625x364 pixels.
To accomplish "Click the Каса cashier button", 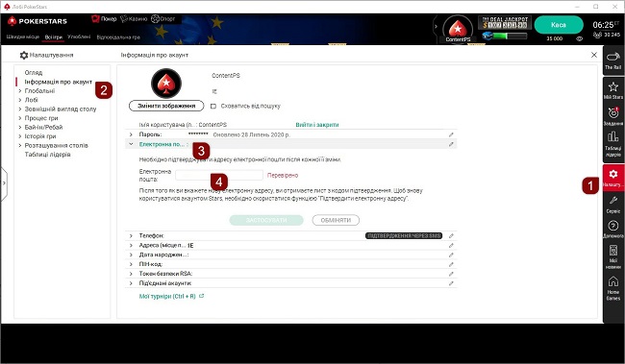I will (x=559, y=25).
